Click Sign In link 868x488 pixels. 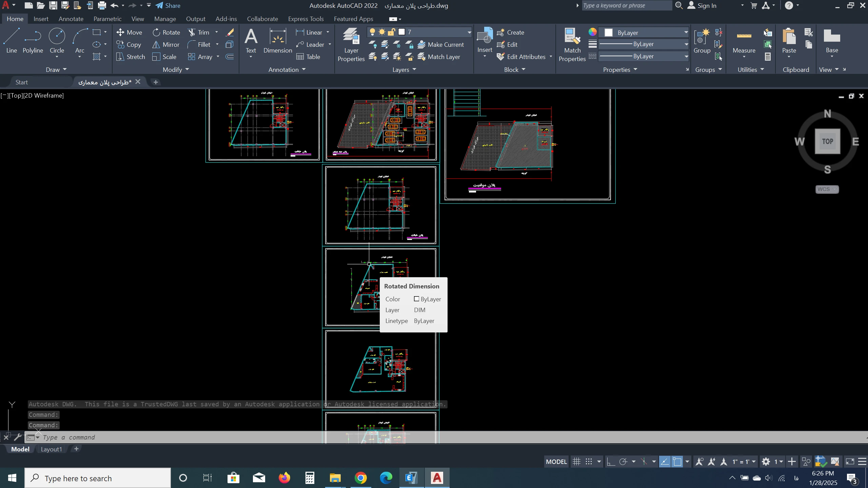[x=707, y=5]
